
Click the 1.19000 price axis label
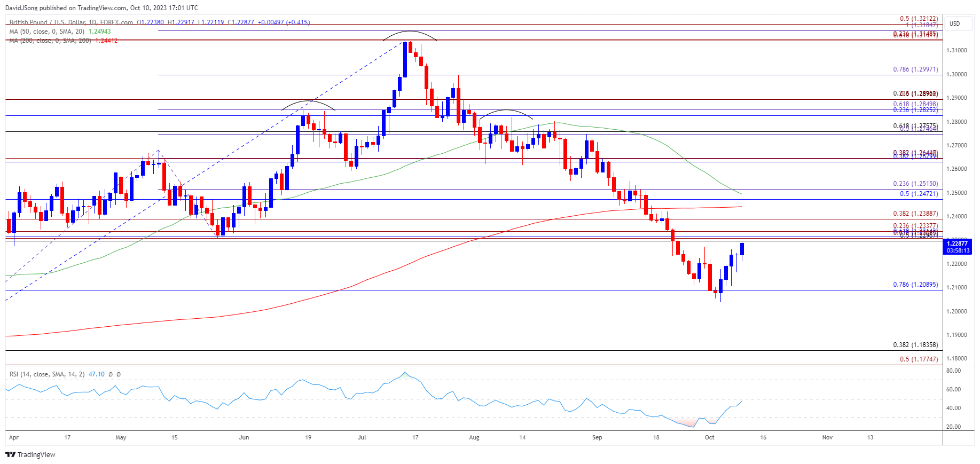pos(957,335)
